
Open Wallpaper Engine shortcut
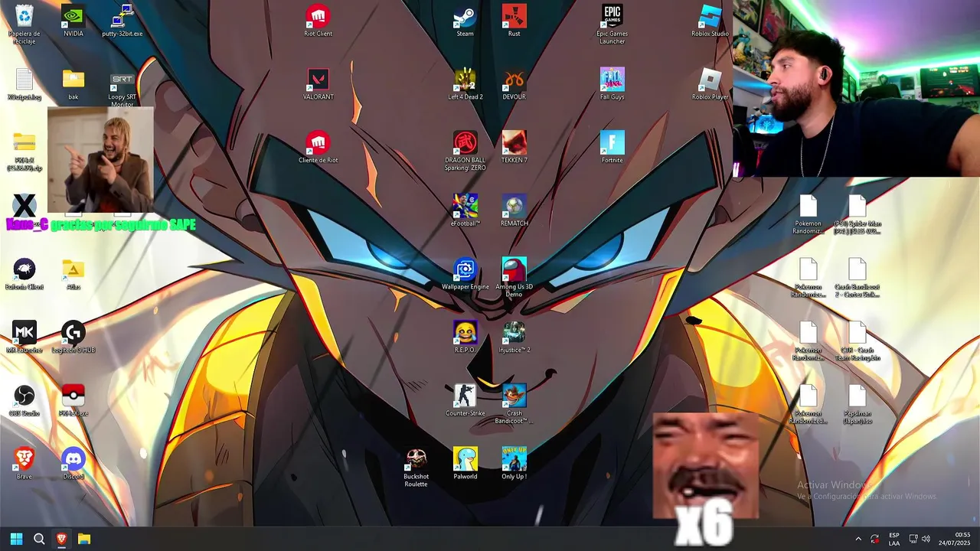[x=465, y=275]
